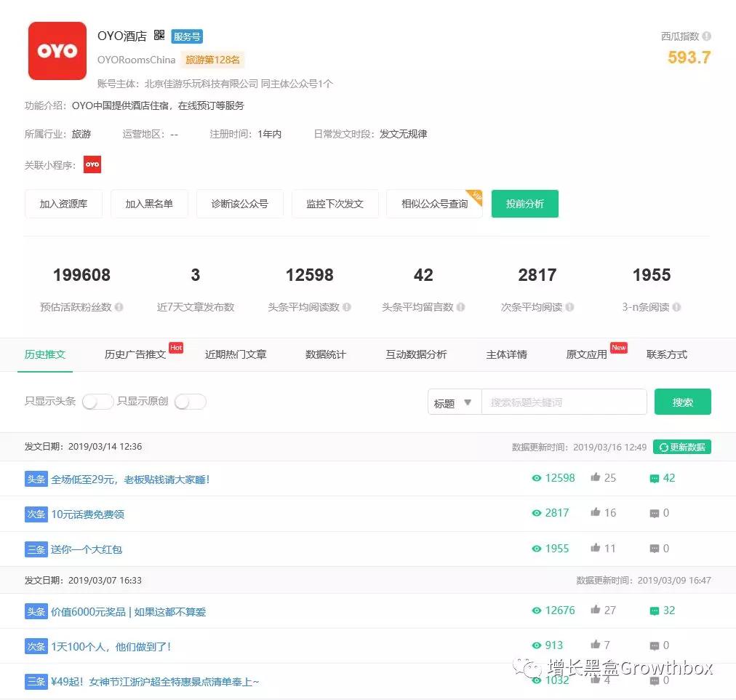The height and width of the screenshot is (700, 736).
Task: Click 发文日期: 2019/03/07 16:33 text
Action: point(83,580)
